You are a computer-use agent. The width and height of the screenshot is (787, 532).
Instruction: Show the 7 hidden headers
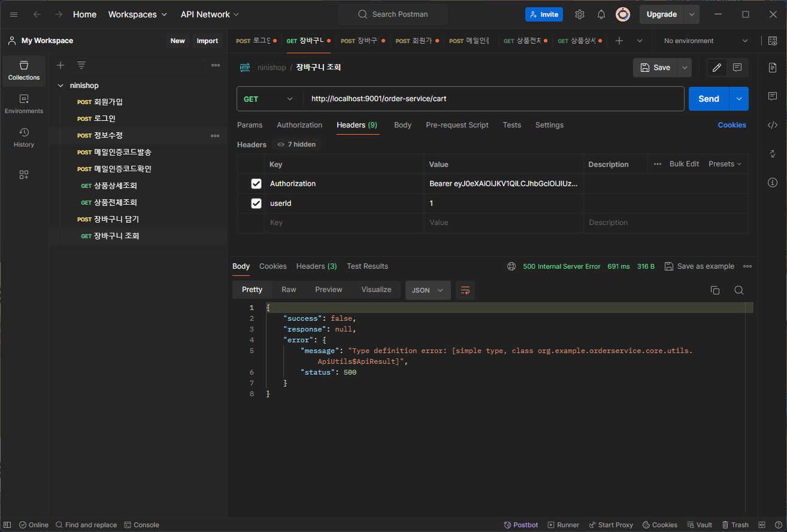point(296,144)
